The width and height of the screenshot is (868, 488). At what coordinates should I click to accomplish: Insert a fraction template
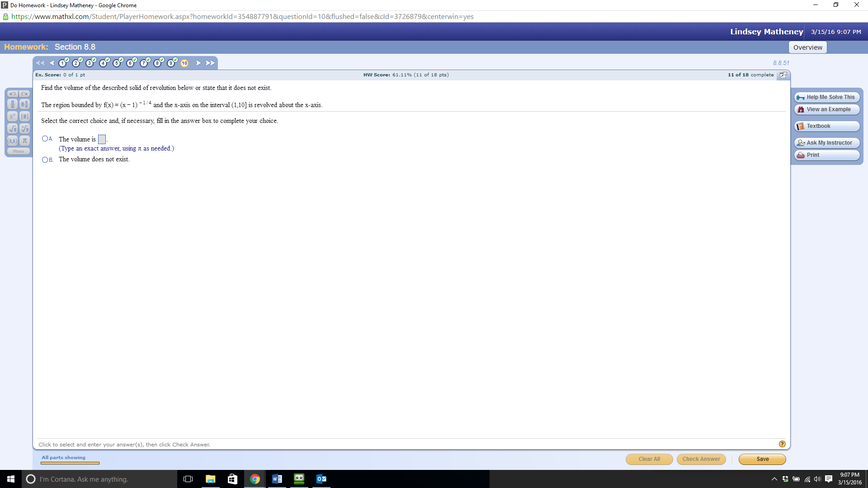12,104
